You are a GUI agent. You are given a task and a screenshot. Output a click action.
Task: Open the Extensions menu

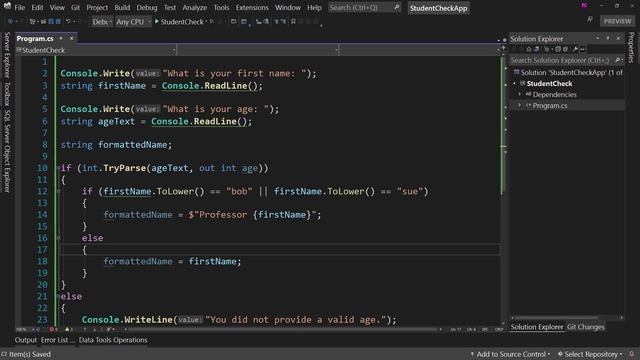pos(252,7)
